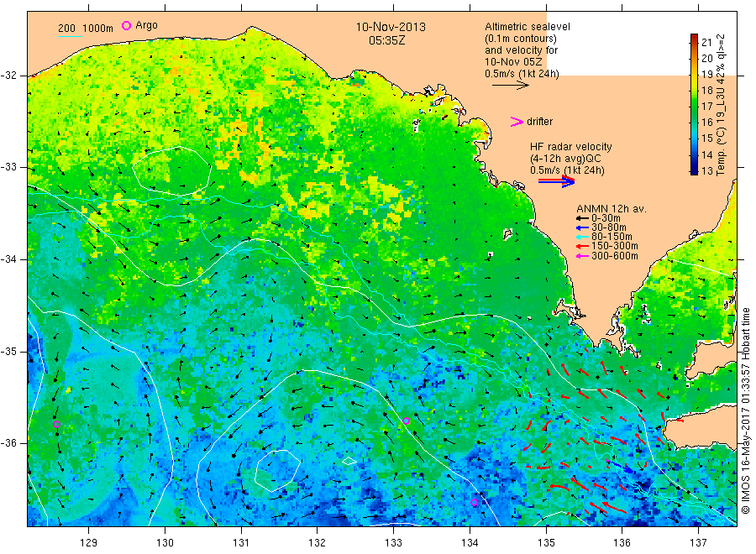Click the '(0.1m contours)' caption line

(520, 38)
